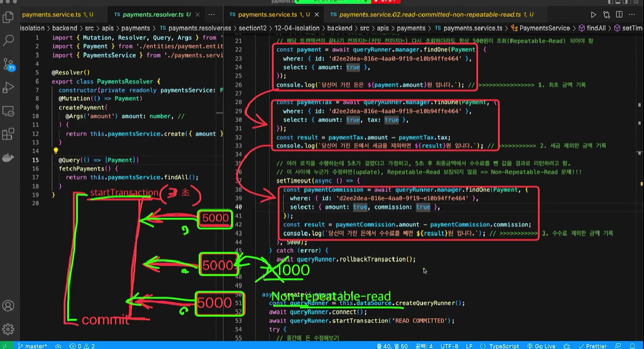Click 12-04-isolation breadcrumb segment

coord(297,28)
